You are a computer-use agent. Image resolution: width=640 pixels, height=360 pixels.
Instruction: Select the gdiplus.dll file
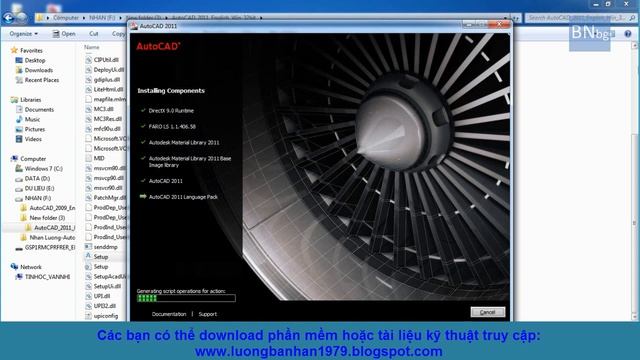tap(107, 79)
